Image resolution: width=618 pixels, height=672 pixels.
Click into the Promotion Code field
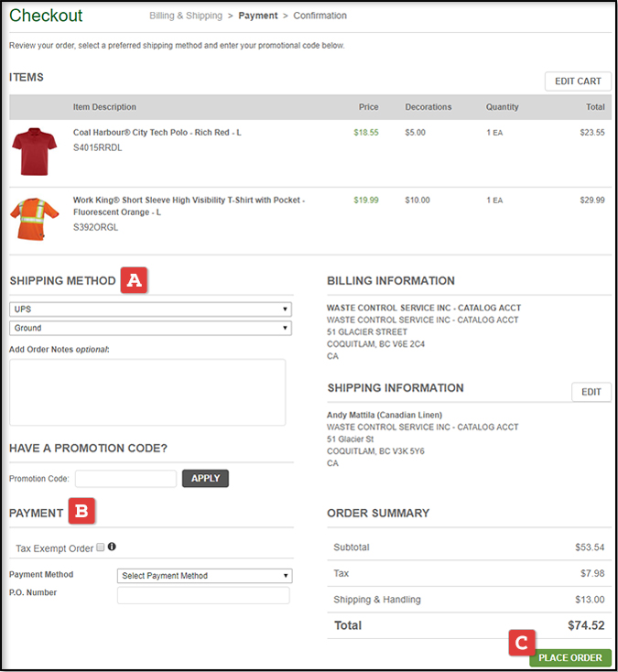tap(125, 478)
